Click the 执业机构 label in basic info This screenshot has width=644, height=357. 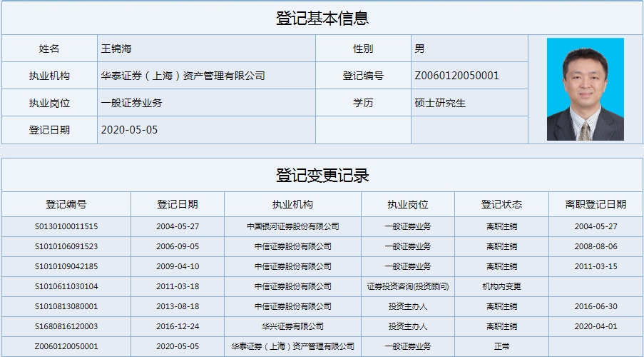point(49,76)
